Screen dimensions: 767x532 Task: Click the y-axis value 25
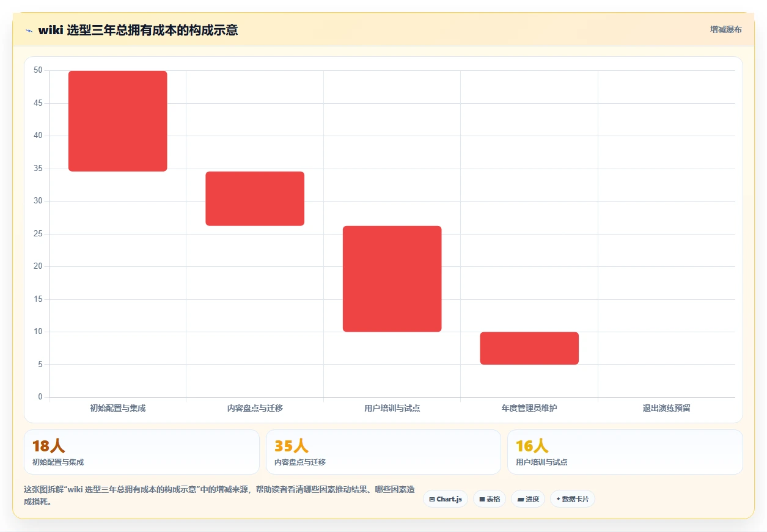(x=38, y=234)
